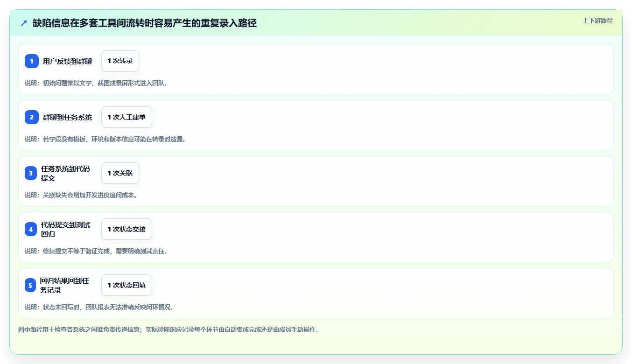Click note 关联缺失会增加开发进度追问成本
Viewport: 632px width, 364px height.
coord(90,195)
